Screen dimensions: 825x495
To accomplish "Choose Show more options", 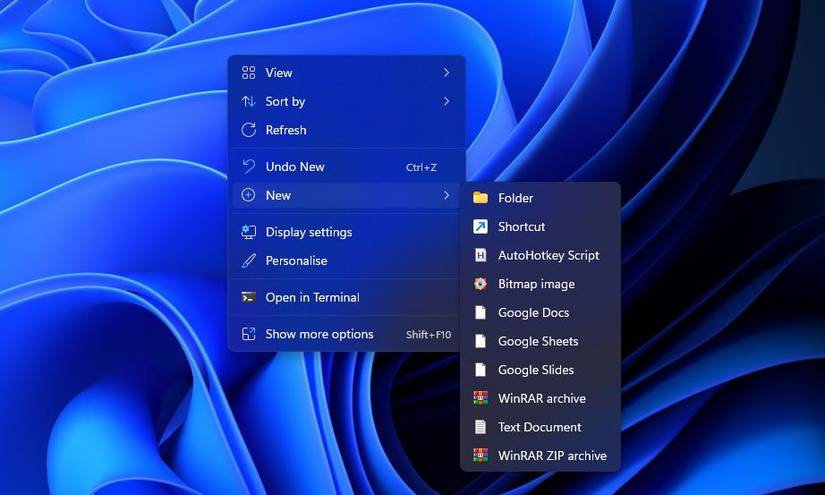I will coord(347,334).
